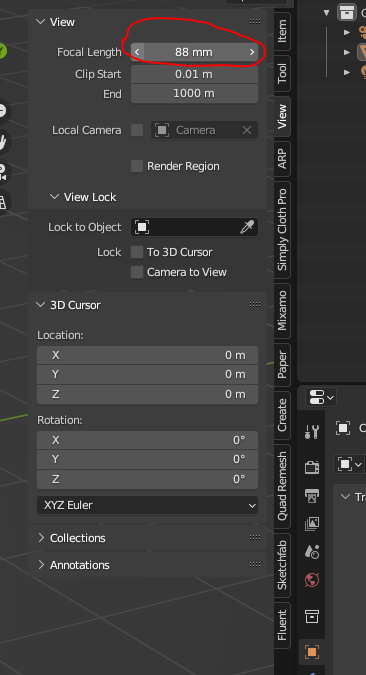Enable the Camera to View checkbox
The width and height of the screenshot is (366, 675).
click(137, 272)
